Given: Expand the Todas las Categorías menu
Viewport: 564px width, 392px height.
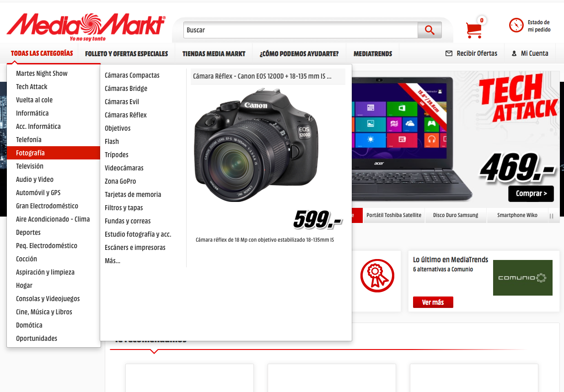Looking at the screenshot, I should [42, 53].
